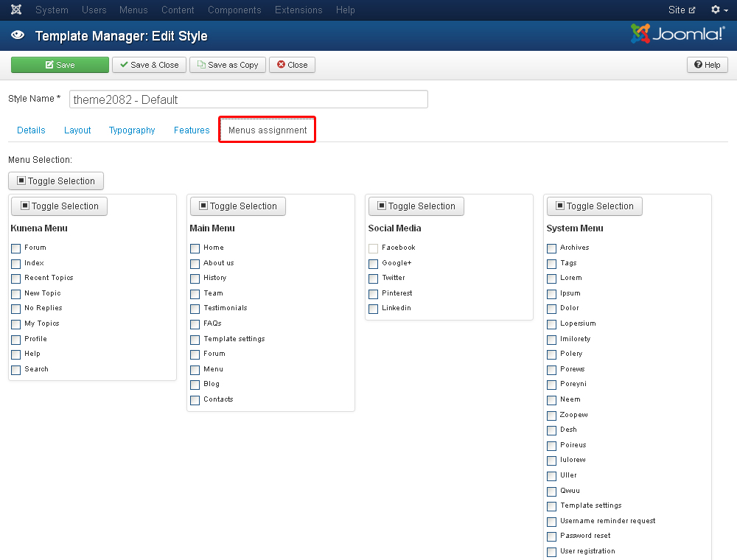Viewport: 737px width, 560px height.
Task: Toggle Selection for System Menu
Action: click(x=595, y=206)
